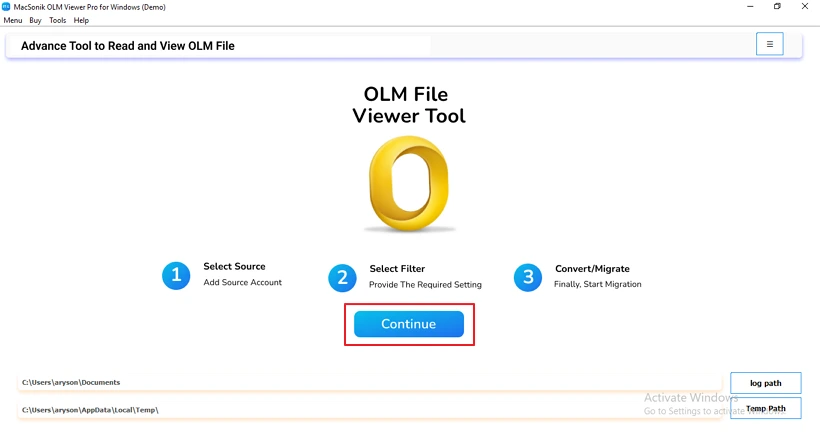Image resolution: width=820 pixels, height=437 pixels.
Task: Click the Temp Path button
Action: [x=766, y=408]
